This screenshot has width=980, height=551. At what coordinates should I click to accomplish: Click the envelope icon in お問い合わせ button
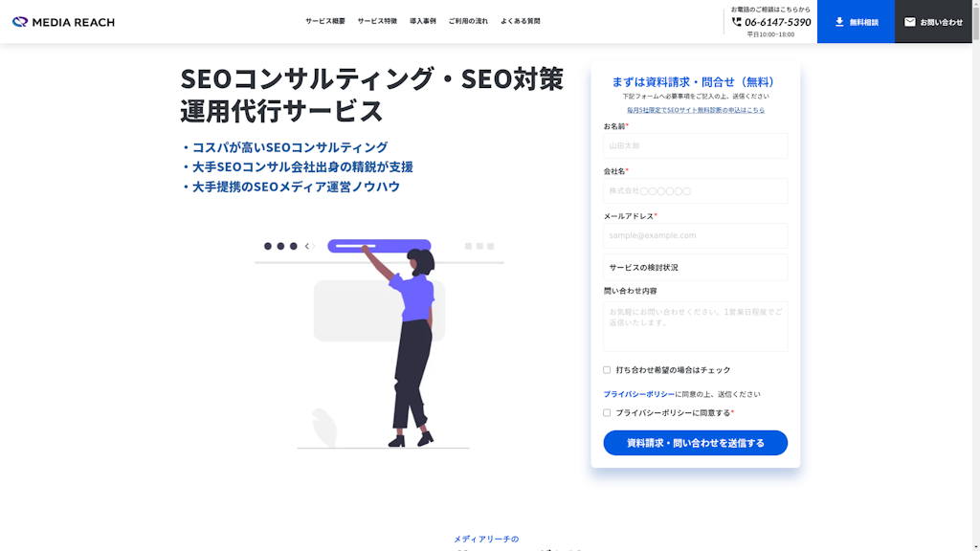point(909,22)
